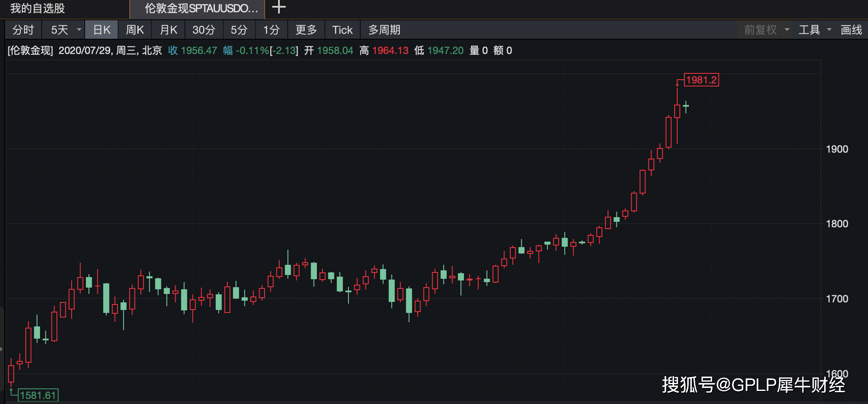Choose the 5分 interval

239,30
